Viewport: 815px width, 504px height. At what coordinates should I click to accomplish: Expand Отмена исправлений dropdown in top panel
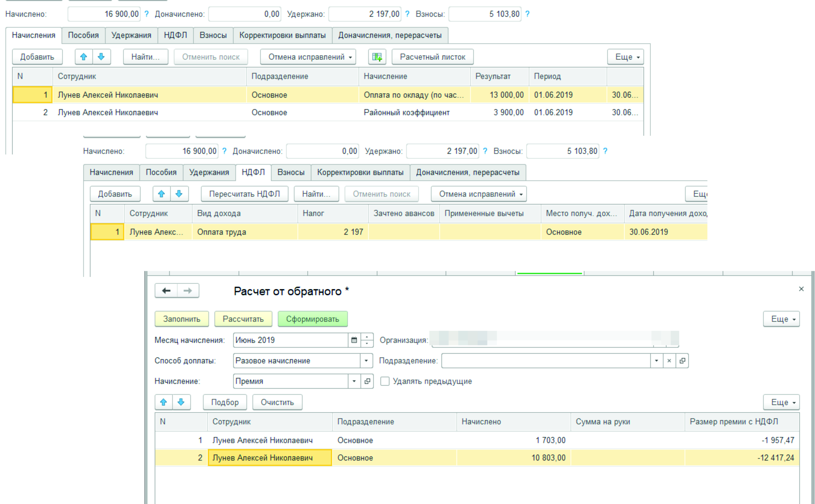pyautogui.click(x=308, y=57)
